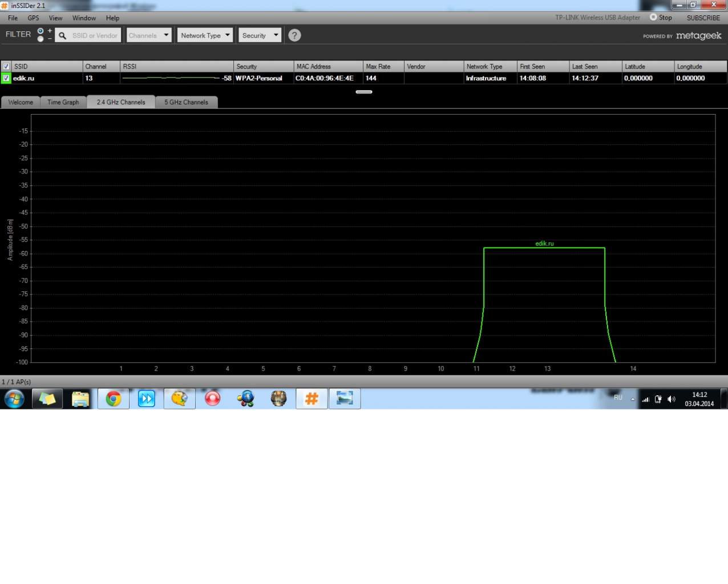This screenshot has width=728, height=584.
Task: Sort by the SSID column header
Action: pyautogui.click(x=47, y=67)
